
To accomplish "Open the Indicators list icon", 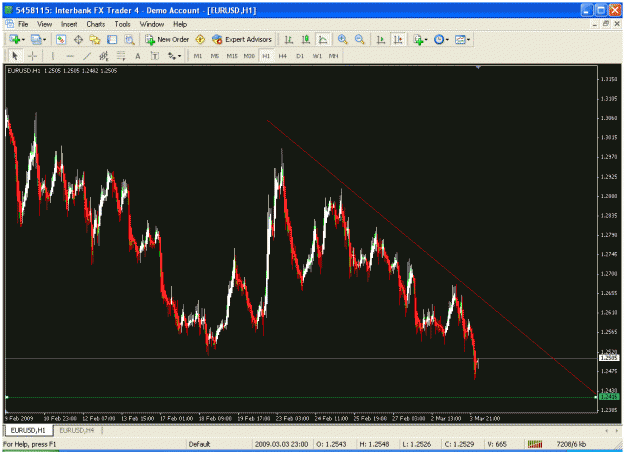I will [418, 39].
